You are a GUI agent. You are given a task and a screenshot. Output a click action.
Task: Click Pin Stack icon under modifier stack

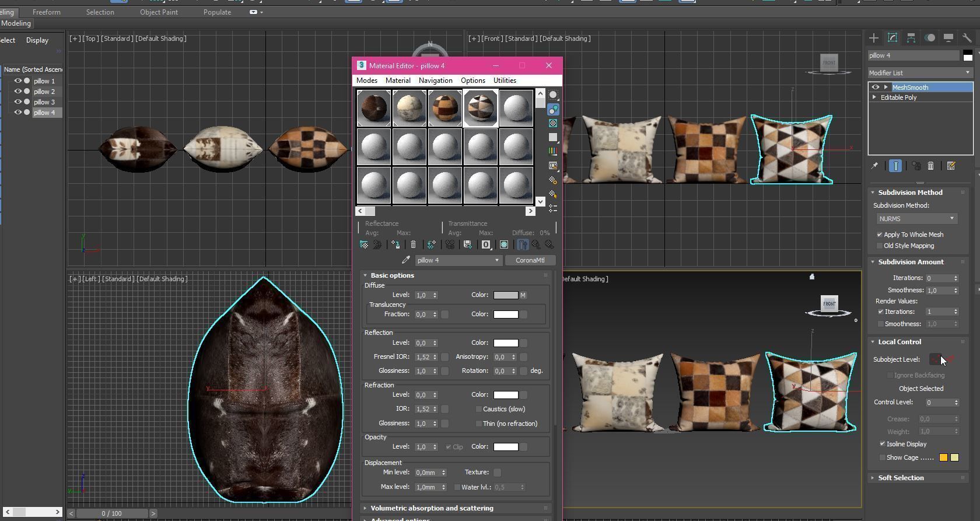point(874,166)
